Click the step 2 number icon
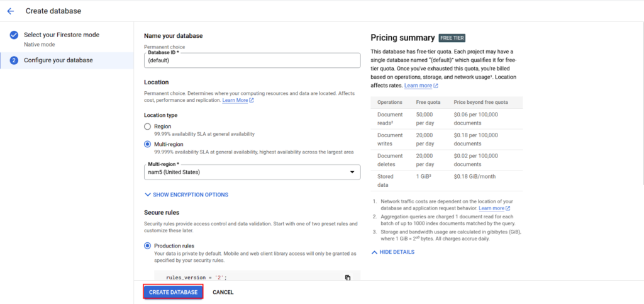The width and height of the screenshot is (644, 304). click(x=14, y=60)
